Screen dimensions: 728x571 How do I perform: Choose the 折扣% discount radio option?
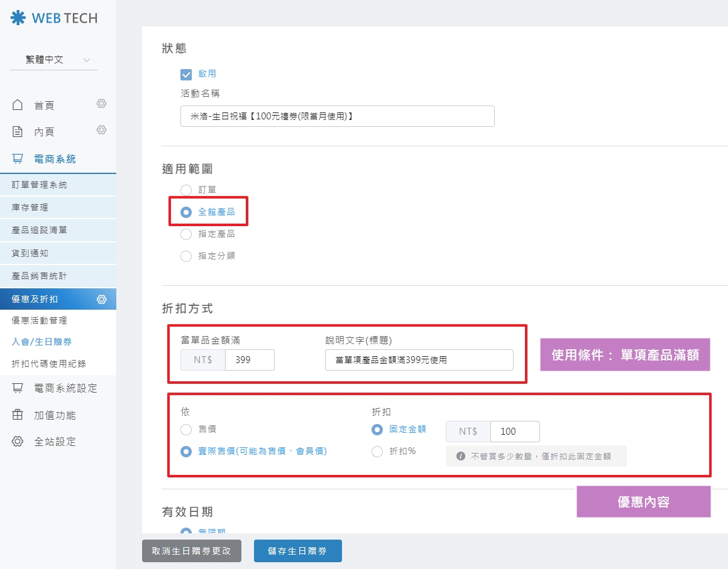coord(377,451)
